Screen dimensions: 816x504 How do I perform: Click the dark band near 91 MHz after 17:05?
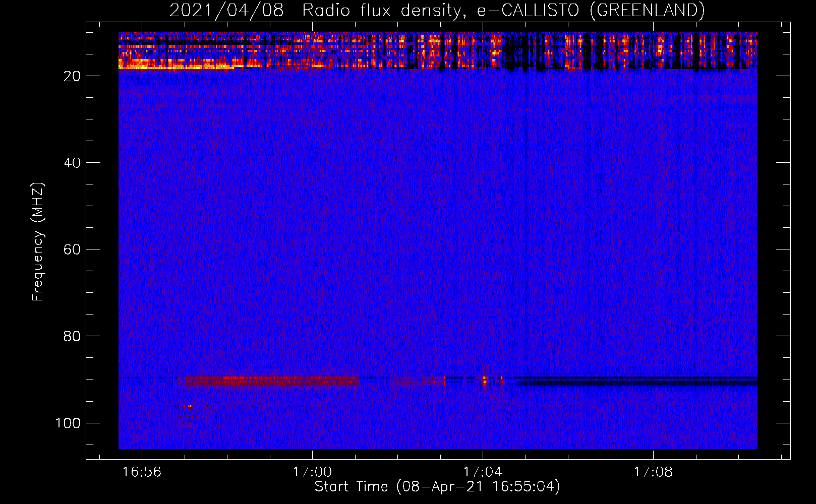click(638, 383)
